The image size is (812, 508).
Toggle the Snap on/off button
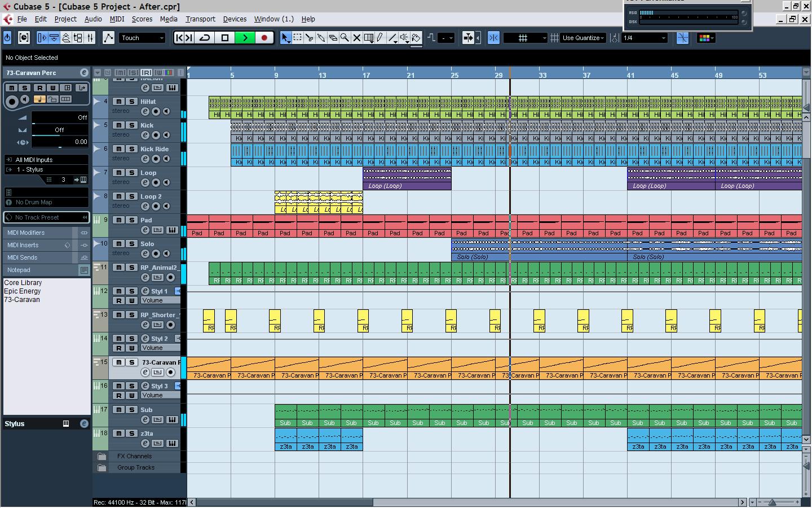[x=493, y=38]
